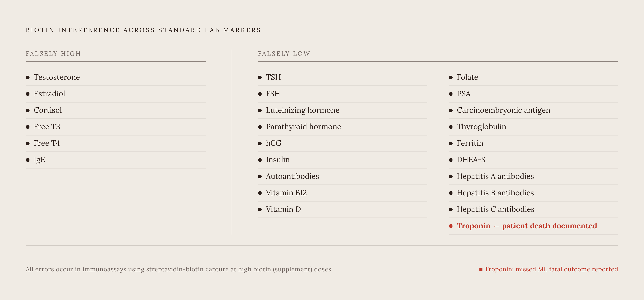Select the Hepatitis B antibodies item
Screen dimensions: 644x300
[533, 193]
